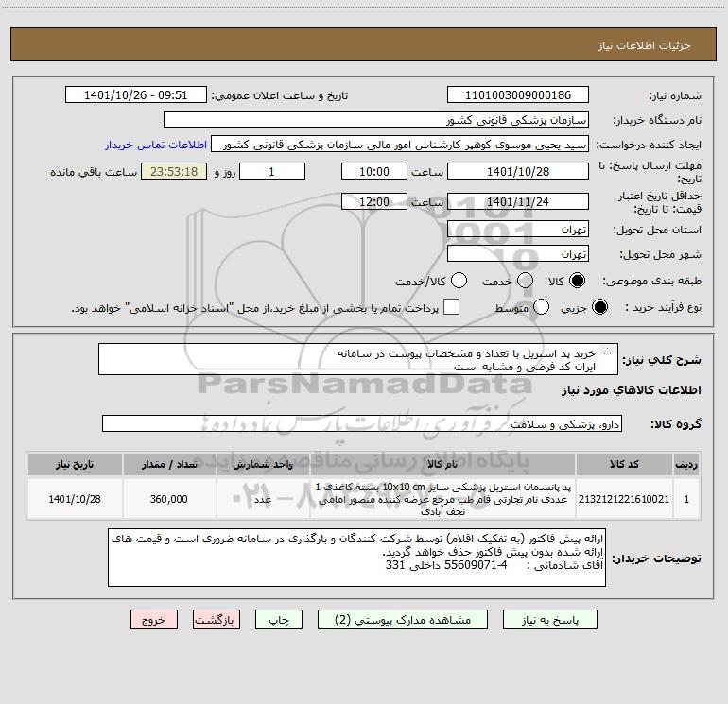Screen dimensions: 728x704
Task: Click the پاسخ به نیاز button
Action: point(550,620)
